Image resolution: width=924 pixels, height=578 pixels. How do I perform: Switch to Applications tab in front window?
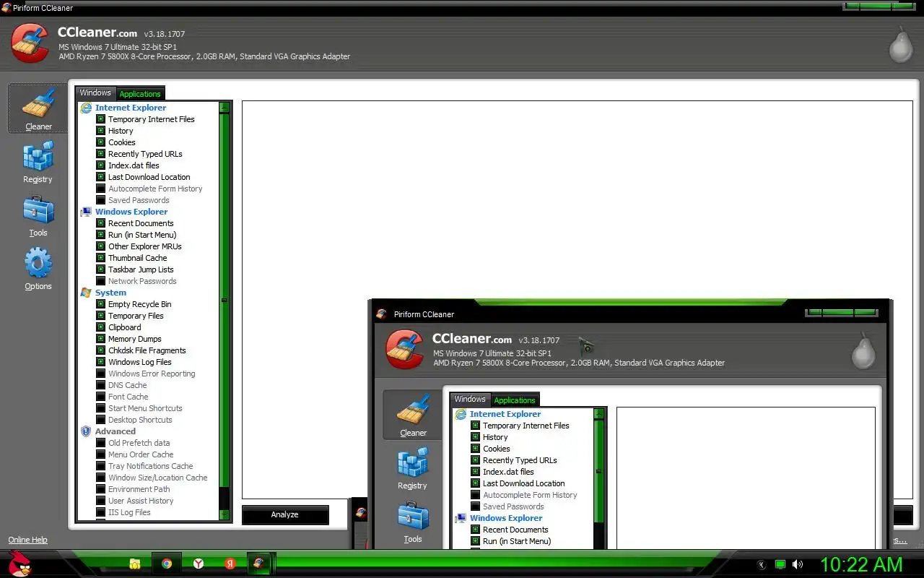(x=515, y=400)
